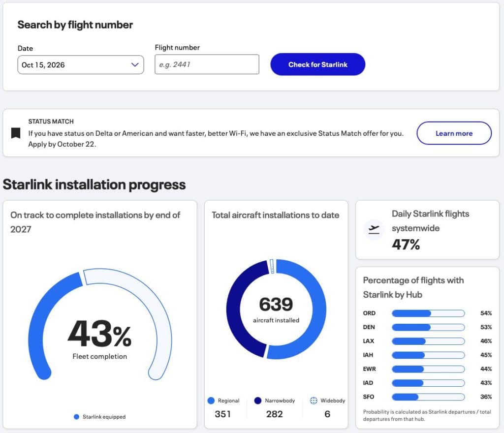Image resolution: width=504 pixels, height=433 pixels.
Task: Click the Starlink equipped legend dot
Action: click(x=76, y=417)
